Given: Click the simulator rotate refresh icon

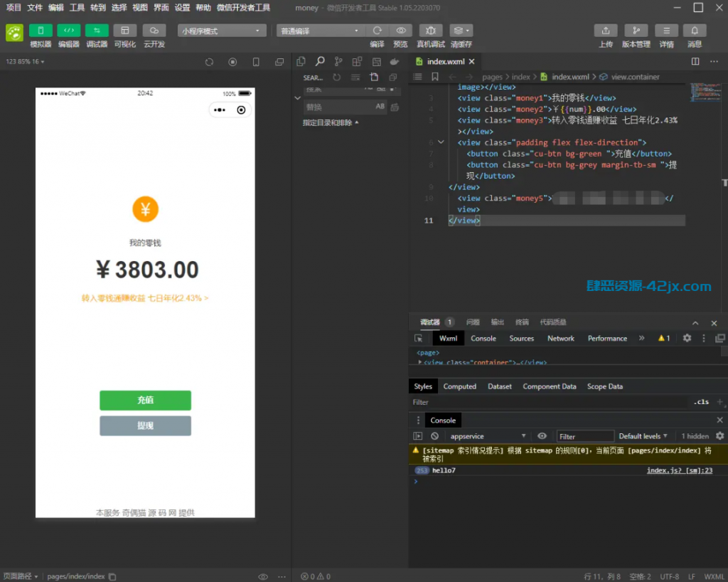Looking at the screenshot, I should pos(210,62).
